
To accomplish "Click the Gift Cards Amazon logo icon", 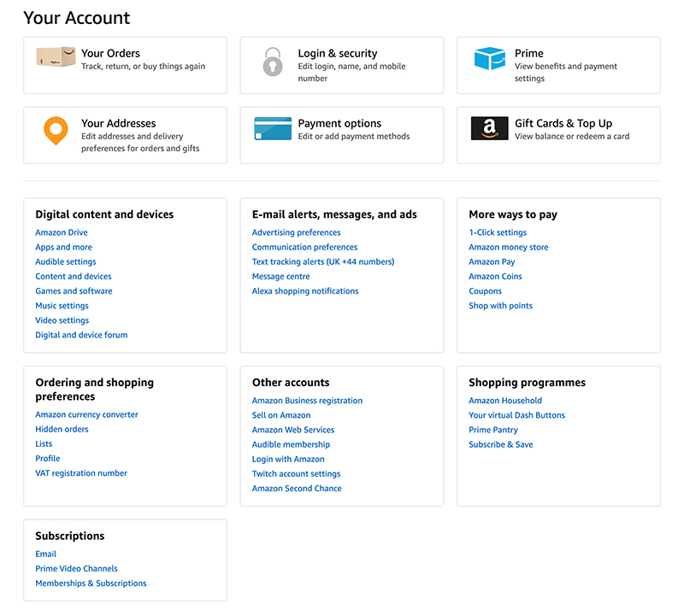I will (x=489, y=128).
